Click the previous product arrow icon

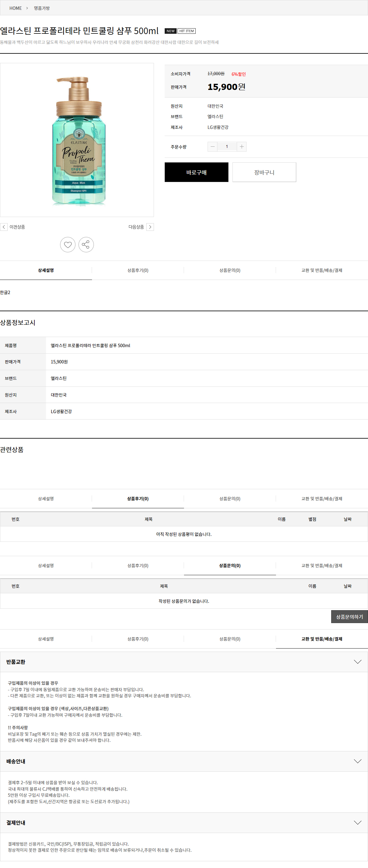[4, 227]
